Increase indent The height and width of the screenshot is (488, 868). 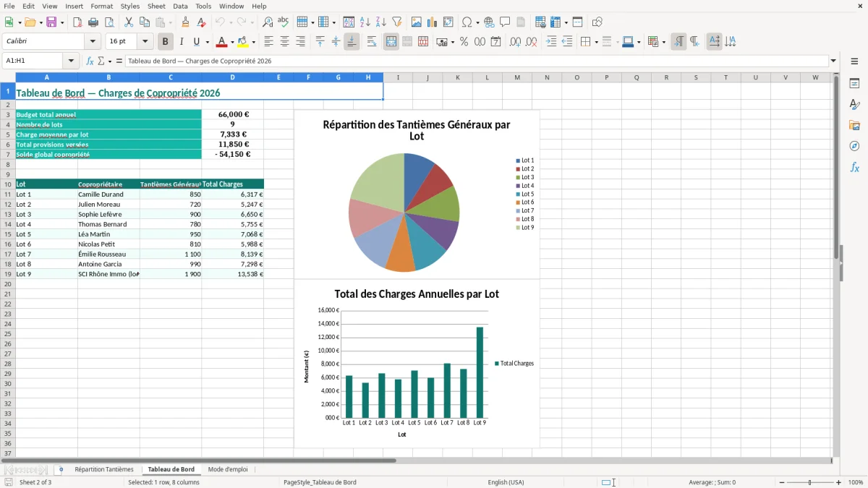tap(551, 42)
